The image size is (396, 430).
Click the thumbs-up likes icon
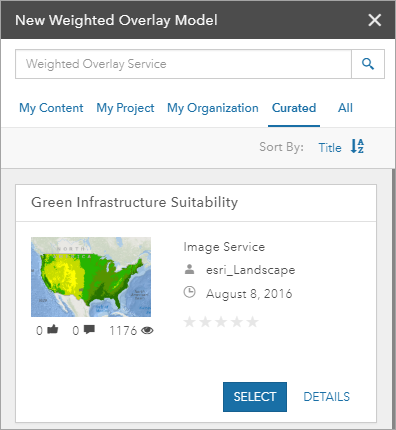click(x=53, y=330)
